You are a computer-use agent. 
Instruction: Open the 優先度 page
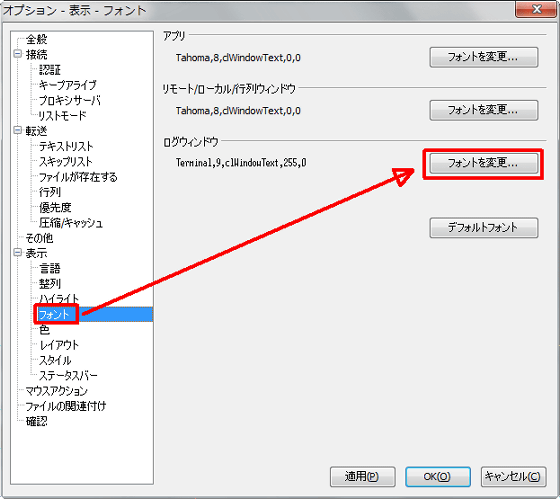click(55, 207)
